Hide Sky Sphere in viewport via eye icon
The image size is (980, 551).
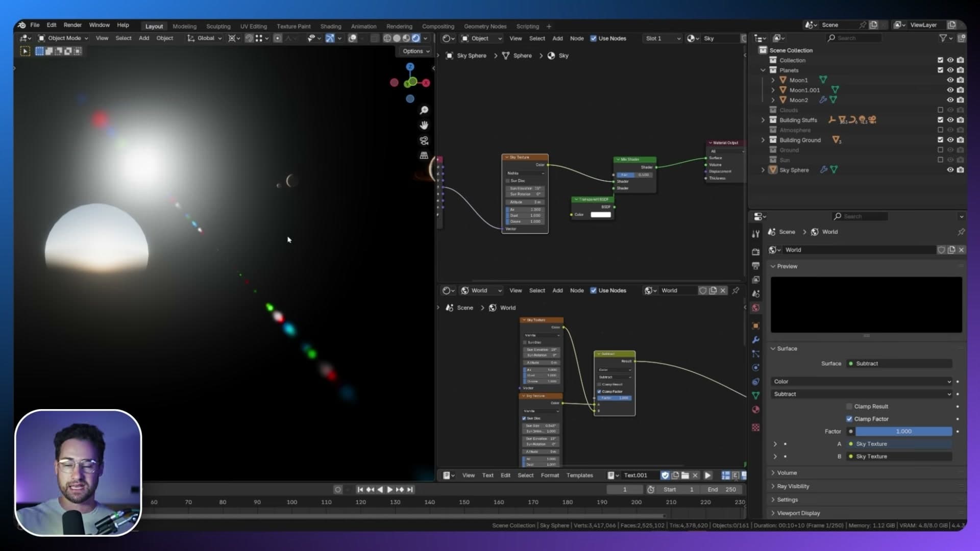[950, 170]
